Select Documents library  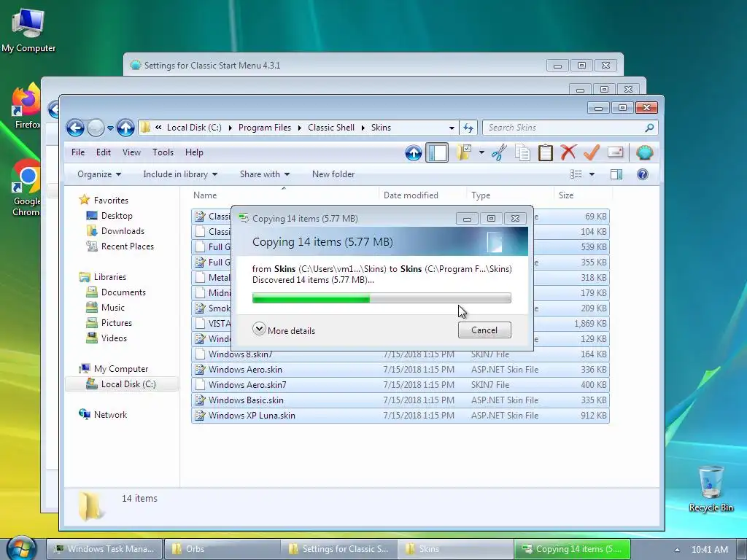123,292
